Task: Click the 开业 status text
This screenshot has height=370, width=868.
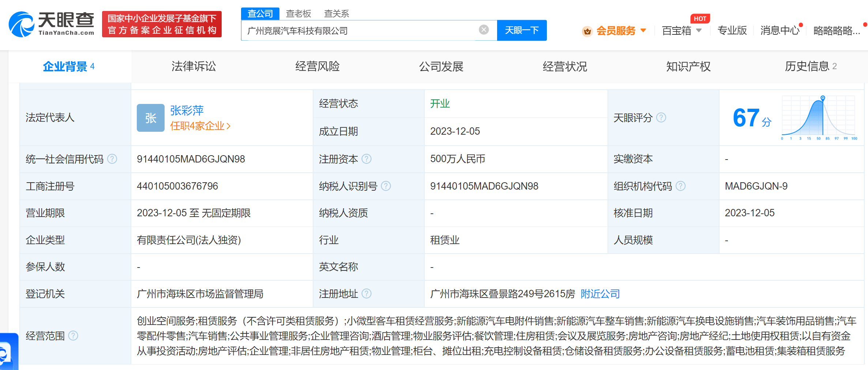Action: tap(440, 104)
